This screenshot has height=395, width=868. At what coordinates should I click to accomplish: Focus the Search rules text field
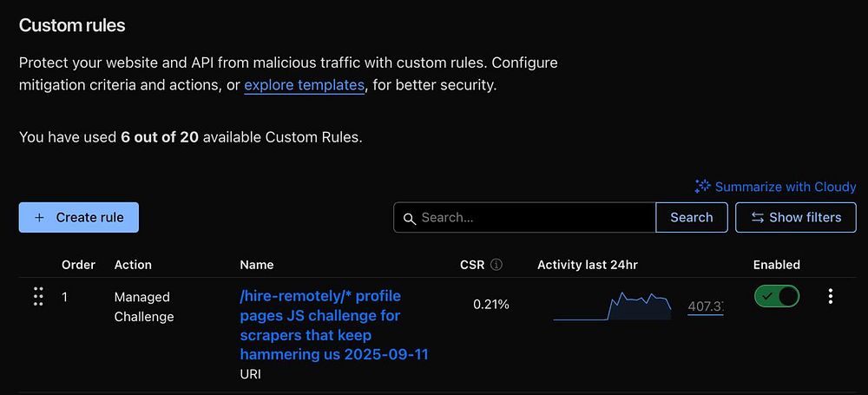(x=533, y=218)
